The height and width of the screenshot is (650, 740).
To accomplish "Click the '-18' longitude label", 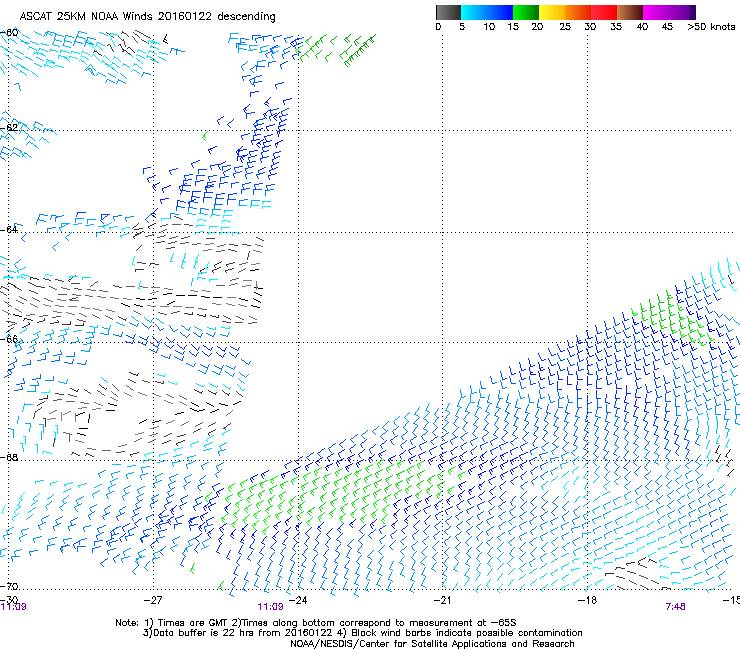I will [x=587, y=600].
